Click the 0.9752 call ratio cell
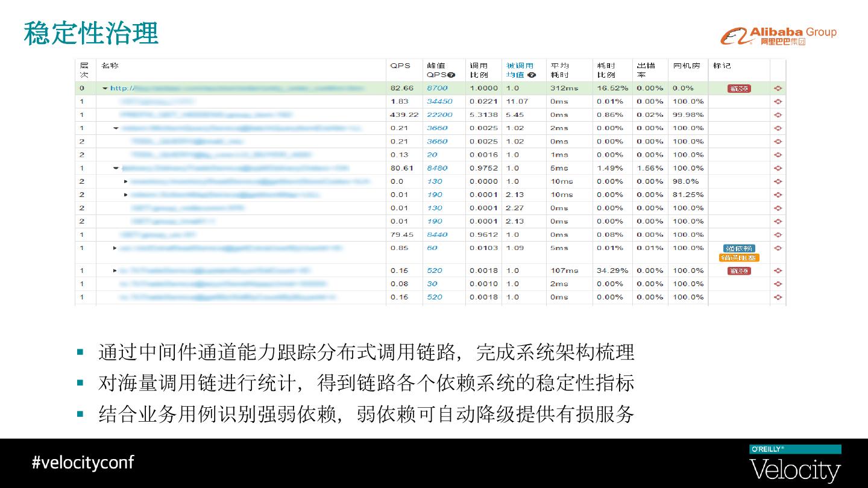This screenshot has width=868, height=488. (484, 168)
